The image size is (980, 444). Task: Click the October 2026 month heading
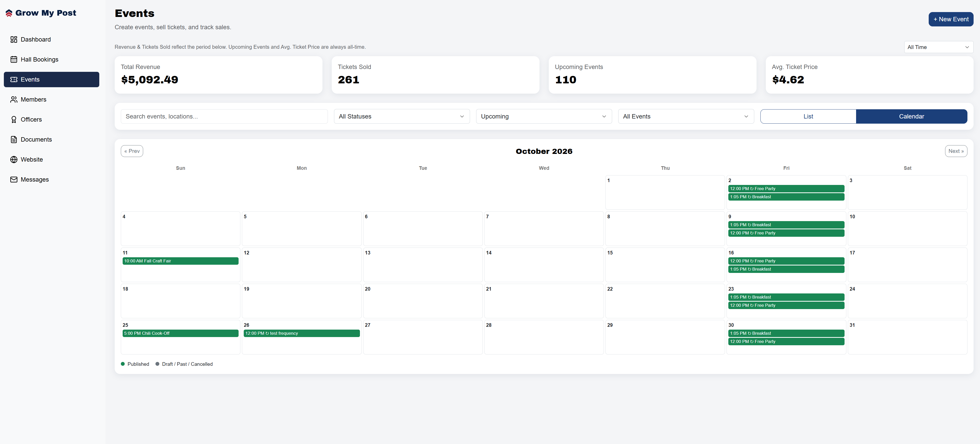[x=544, y=151]
